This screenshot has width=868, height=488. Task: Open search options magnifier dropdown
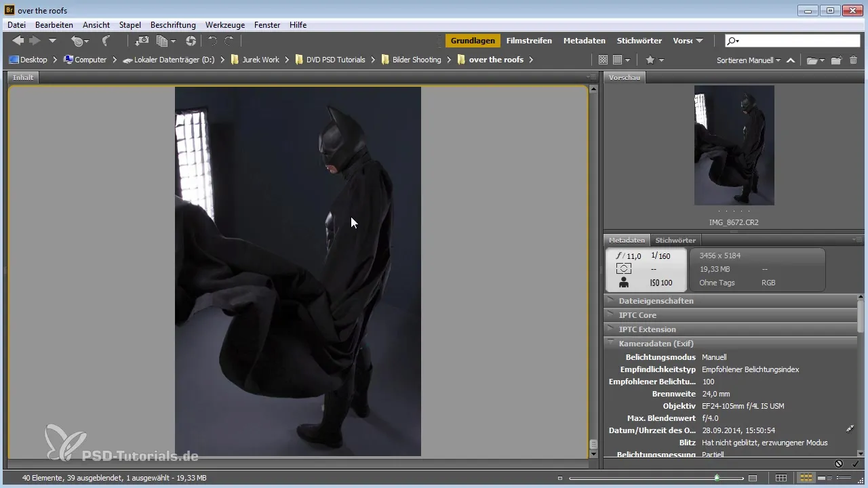733,41
